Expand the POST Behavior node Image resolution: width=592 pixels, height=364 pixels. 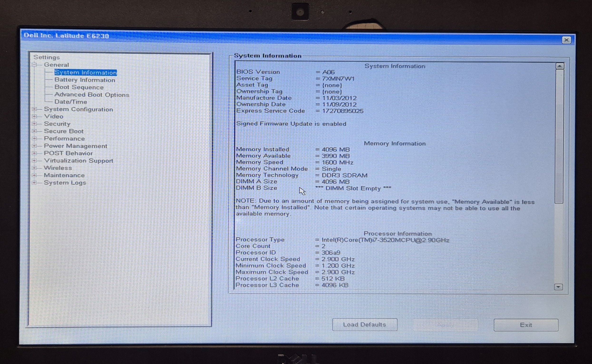(34, 153)
